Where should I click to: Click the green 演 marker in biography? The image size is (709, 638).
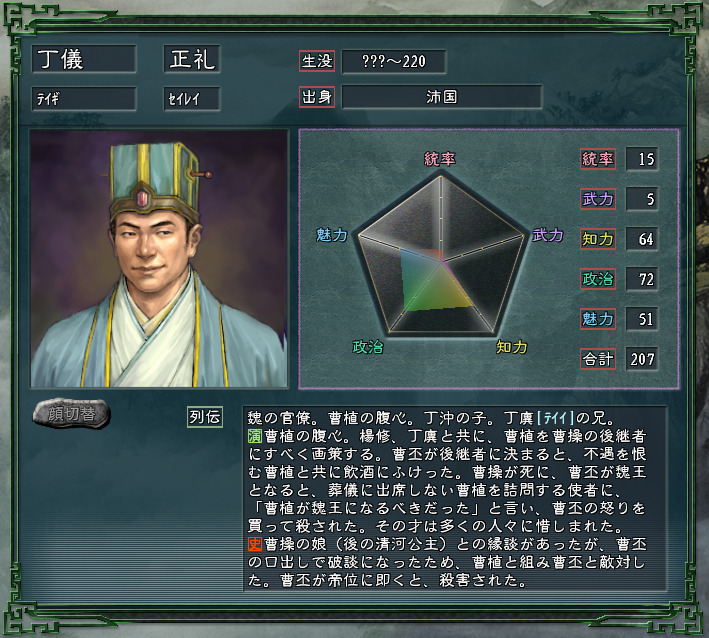[255, 436]
